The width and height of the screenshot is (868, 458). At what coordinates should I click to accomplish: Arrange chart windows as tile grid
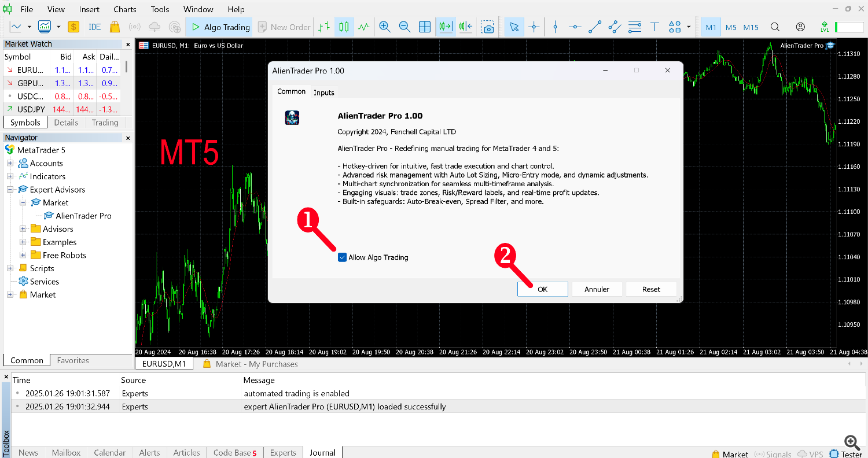tap(425, 27)
